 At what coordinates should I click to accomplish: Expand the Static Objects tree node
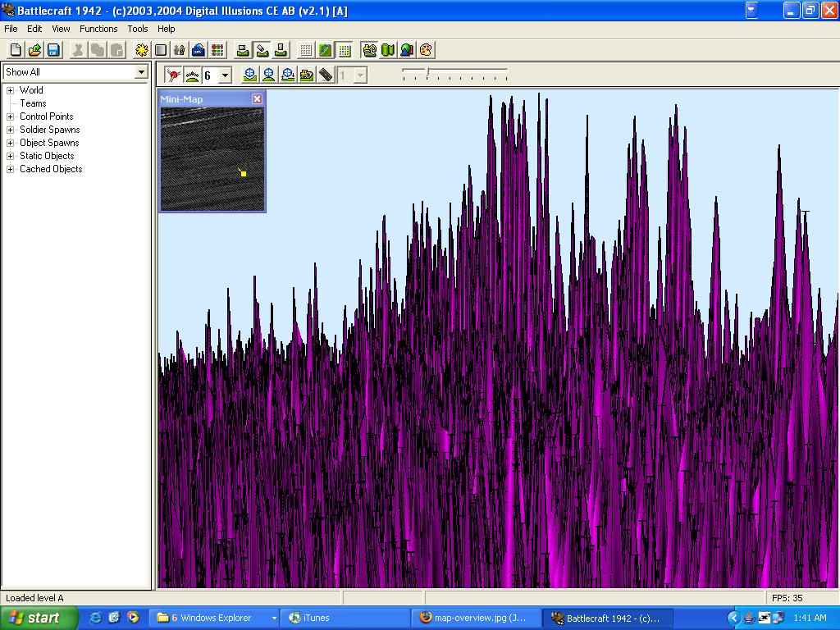tap(10, 156)
